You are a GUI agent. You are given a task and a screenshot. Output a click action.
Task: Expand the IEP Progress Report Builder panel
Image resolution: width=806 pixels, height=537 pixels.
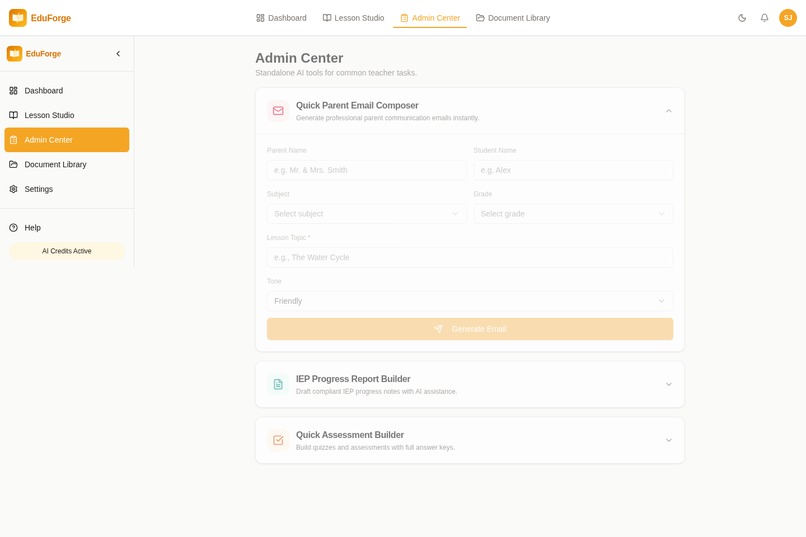coord(669,384)
